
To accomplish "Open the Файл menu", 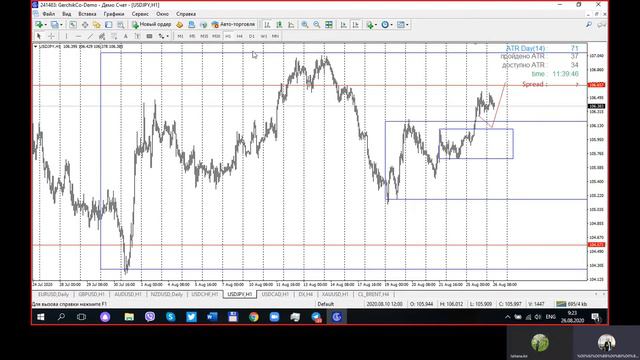I will click(x=49, y=14).
